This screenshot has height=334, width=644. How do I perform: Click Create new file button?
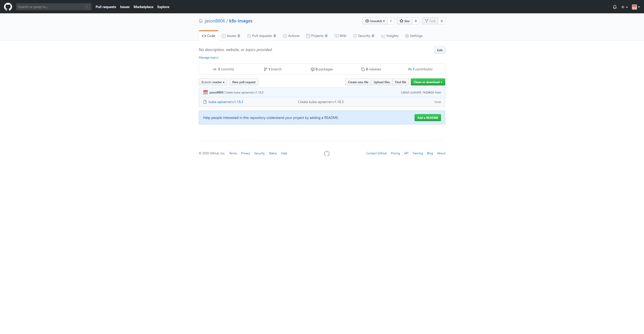pos(358,82)
